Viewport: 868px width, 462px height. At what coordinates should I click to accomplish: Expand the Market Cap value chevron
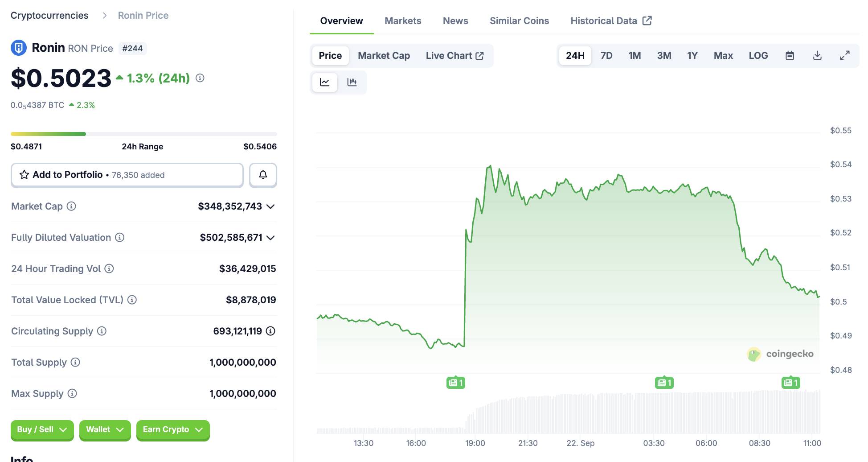(270, 206)
